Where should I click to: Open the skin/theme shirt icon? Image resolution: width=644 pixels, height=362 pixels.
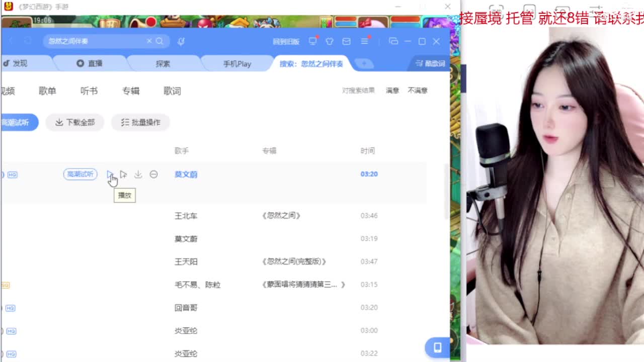330,42
